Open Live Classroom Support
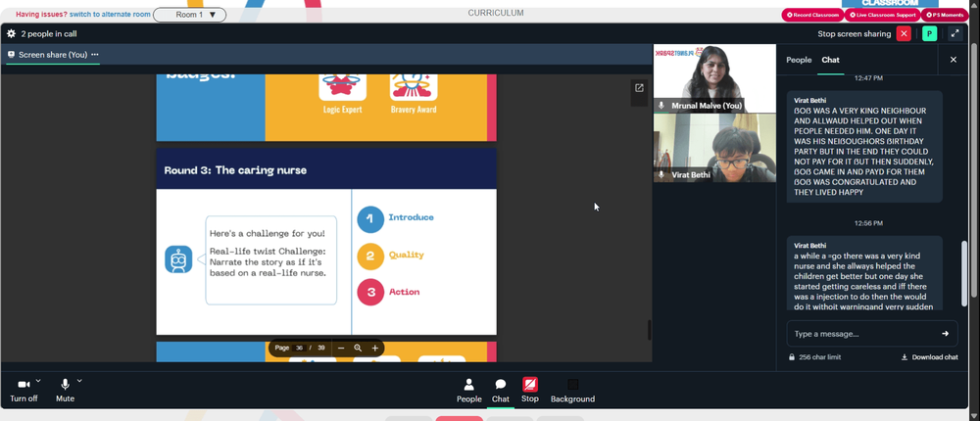980x421 pixels. (x=882, y=15)
